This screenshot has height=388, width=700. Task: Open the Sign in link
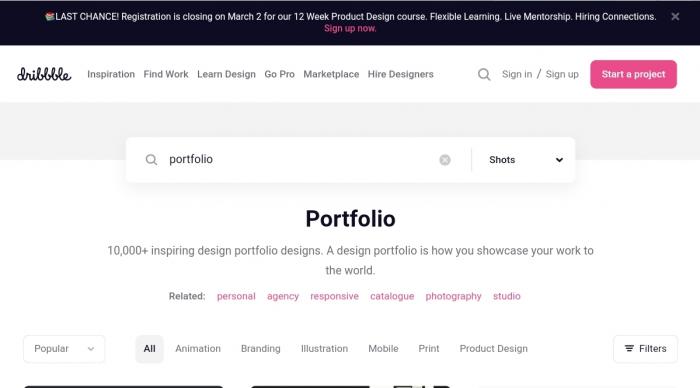point(517,74)
